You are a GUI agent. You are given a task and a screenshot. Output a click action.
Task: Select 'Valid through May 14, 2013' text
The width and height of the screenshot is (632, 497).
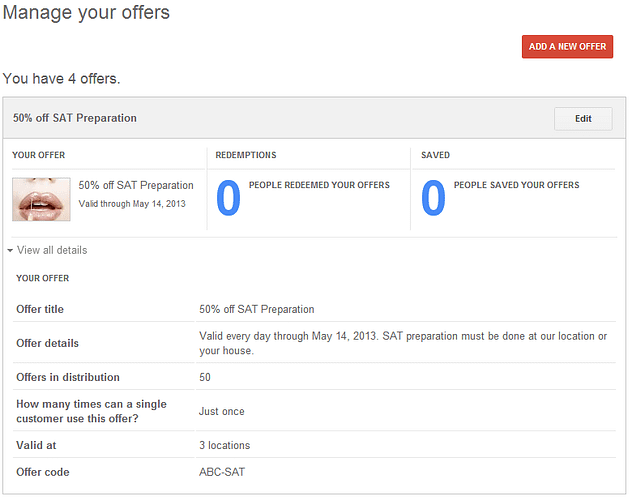(132, 204)
